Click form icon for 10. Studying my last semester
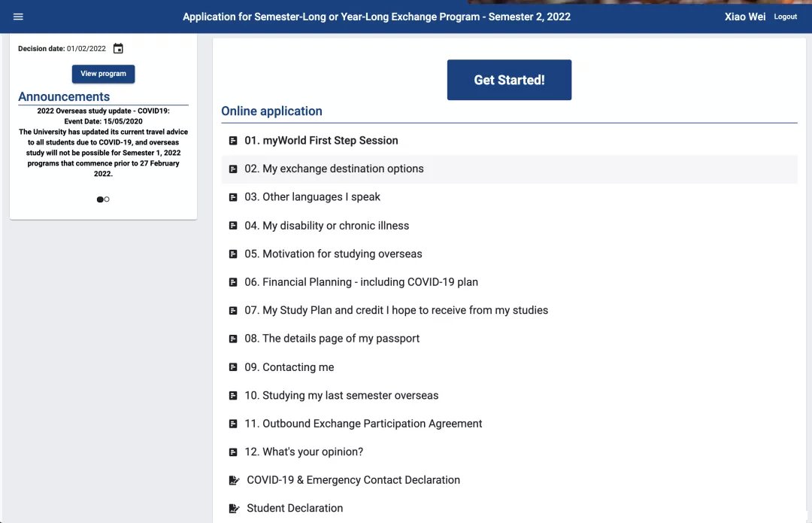812x523 pixels. click(233, 396)
